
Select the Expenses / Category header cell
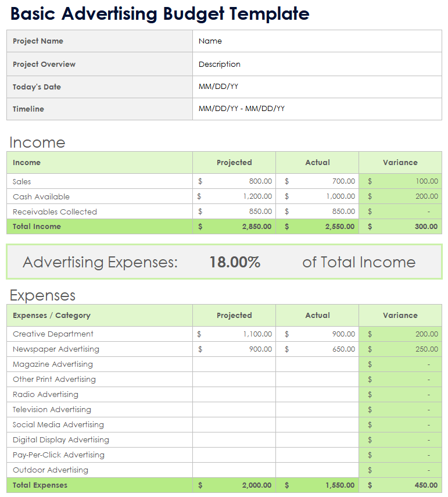[x=99, y=316]
